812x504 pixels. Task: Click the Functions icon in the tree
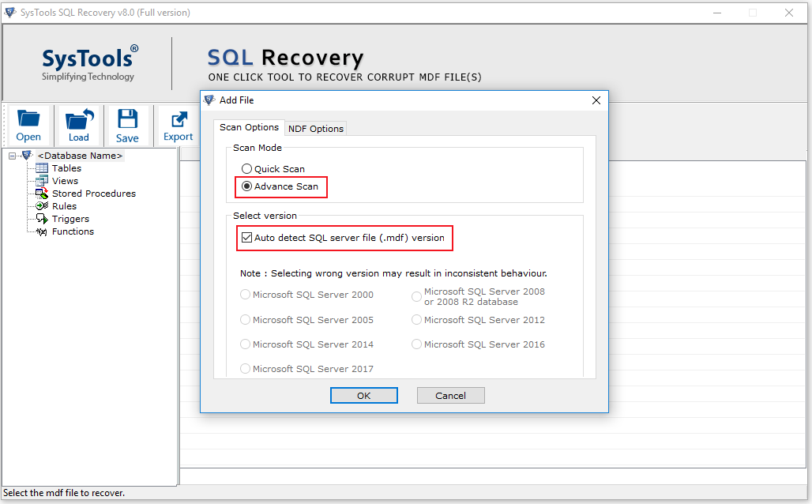pos(41,231)
